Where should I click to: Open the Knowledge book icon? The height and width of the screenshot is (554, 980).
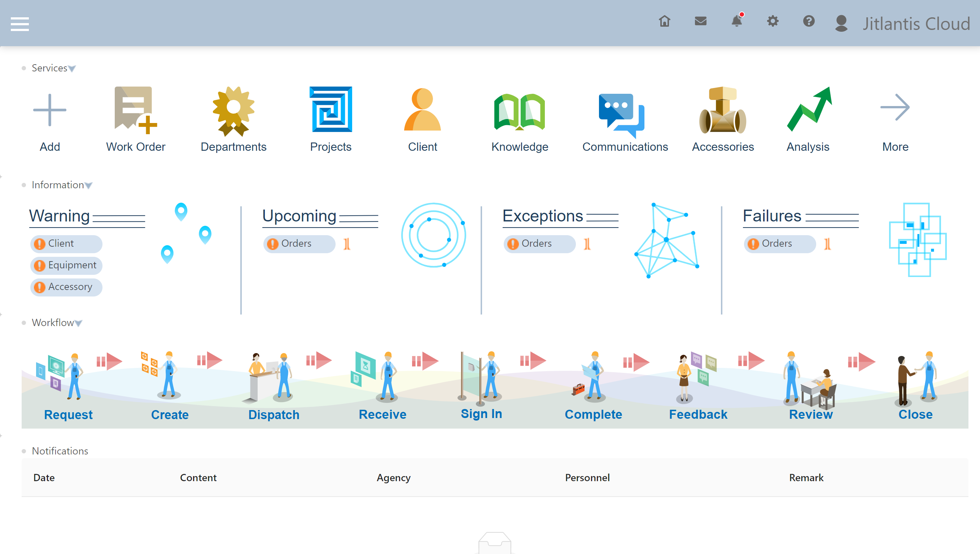pos(520,111)
